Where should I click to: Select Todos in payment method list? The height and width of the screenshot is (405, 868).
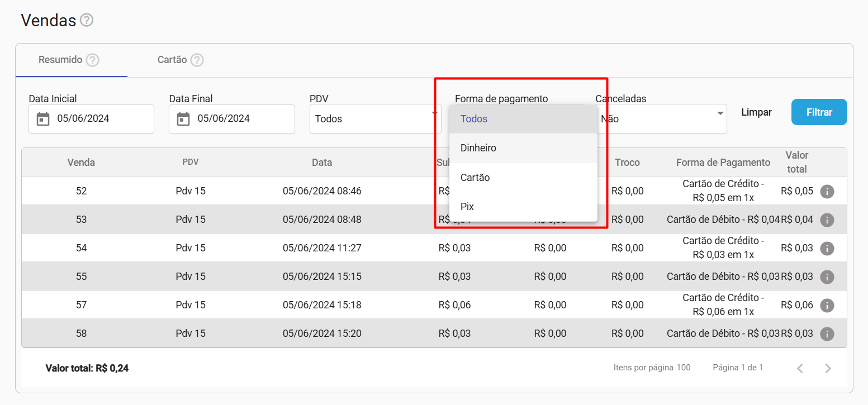[523, 119]
